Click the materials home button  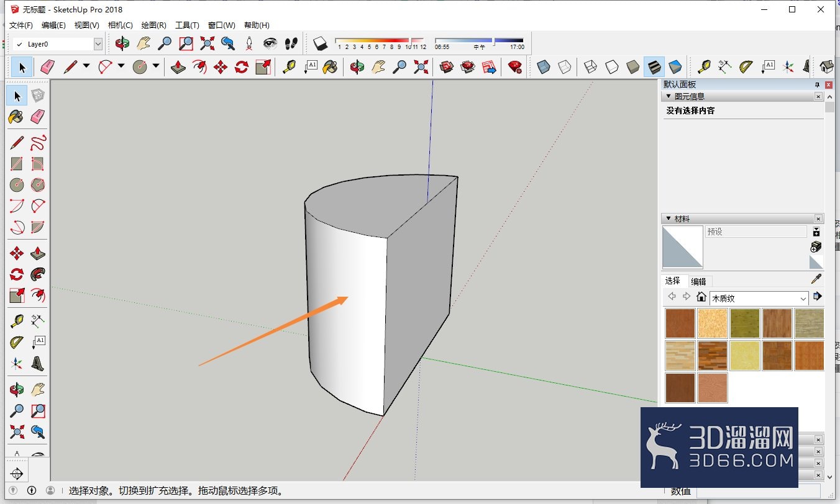701,297
